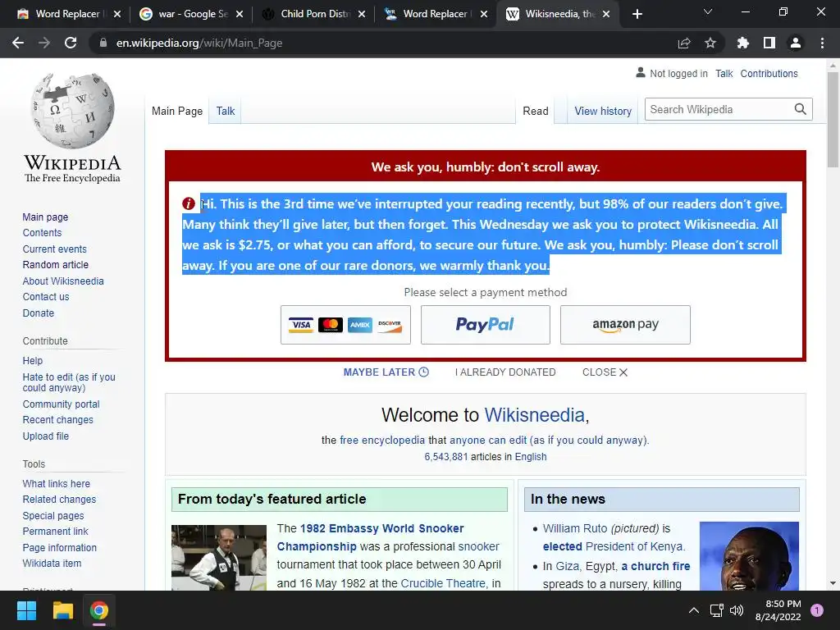Viewport: 840px width, 630px height.
Task: Toggle the browser side panel icon
Action: click(769, 43)
